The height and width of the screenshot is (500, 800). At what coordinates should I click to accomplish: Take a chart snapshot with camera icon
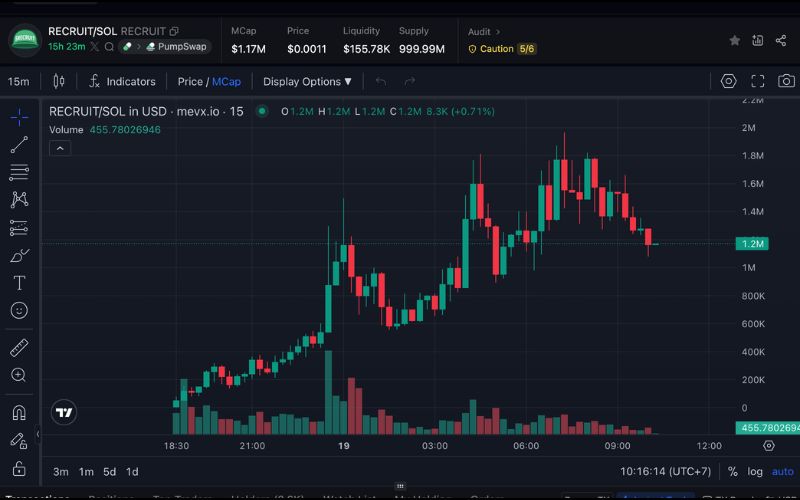787,81
